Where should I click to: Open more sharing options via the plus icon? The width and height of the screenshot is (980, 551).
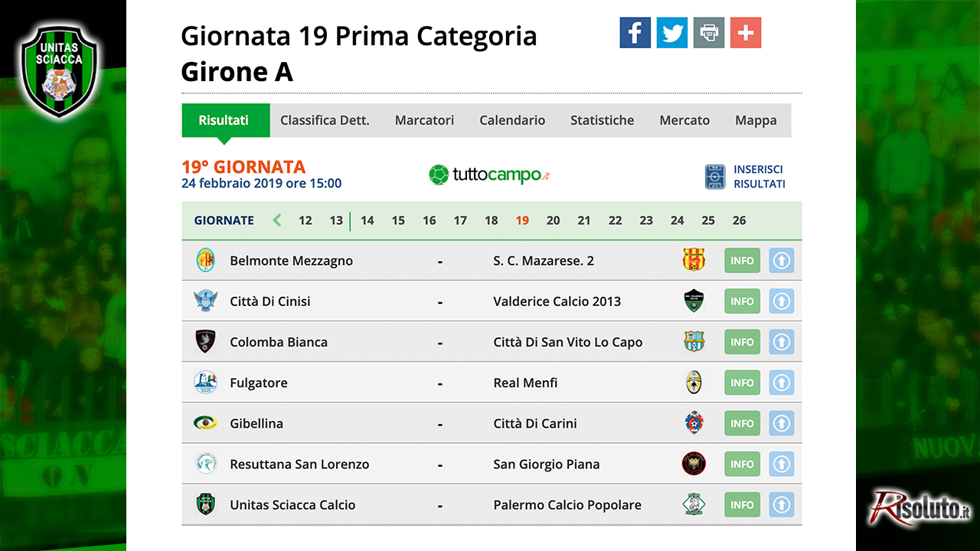pos(746,33)
